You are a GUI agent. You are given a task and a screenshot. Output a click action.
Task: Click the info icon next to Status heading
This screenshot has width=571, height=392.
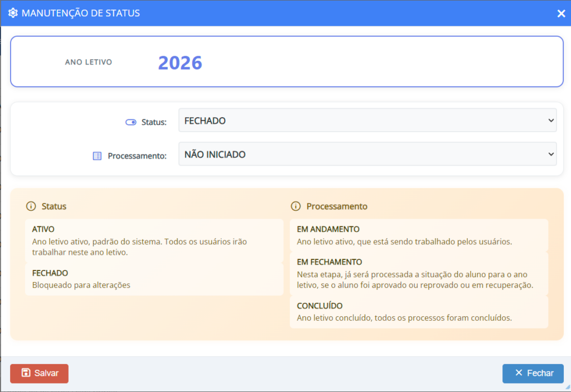[x=31, y=206]
